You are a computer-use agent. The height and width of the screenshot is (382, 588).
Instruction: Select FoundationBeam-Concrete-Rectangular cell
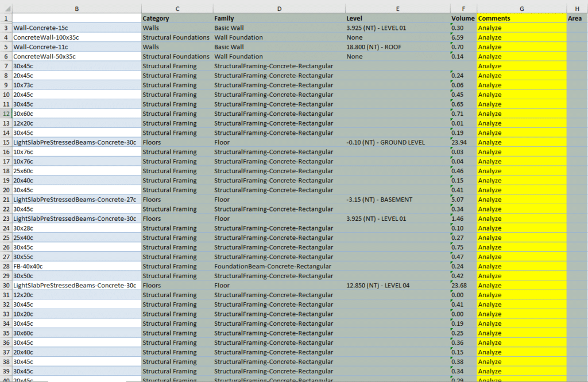click(x=279, y=267)
